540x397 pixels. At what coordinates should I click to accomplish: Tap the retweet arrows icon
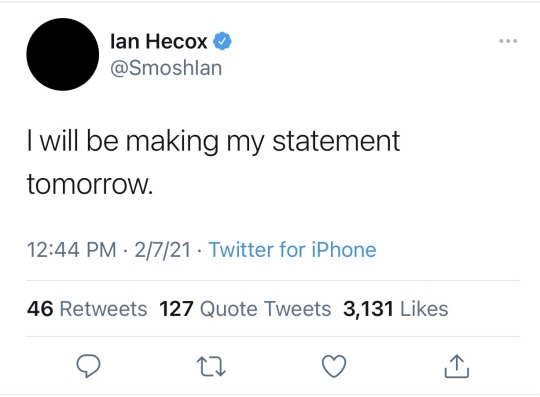point(211,367)
